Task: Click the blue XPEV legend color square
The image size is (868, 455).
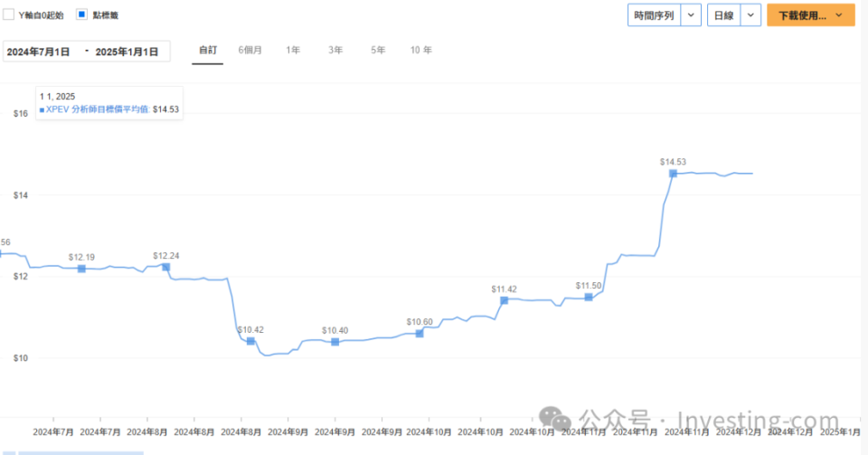Action: pos(42,110)
